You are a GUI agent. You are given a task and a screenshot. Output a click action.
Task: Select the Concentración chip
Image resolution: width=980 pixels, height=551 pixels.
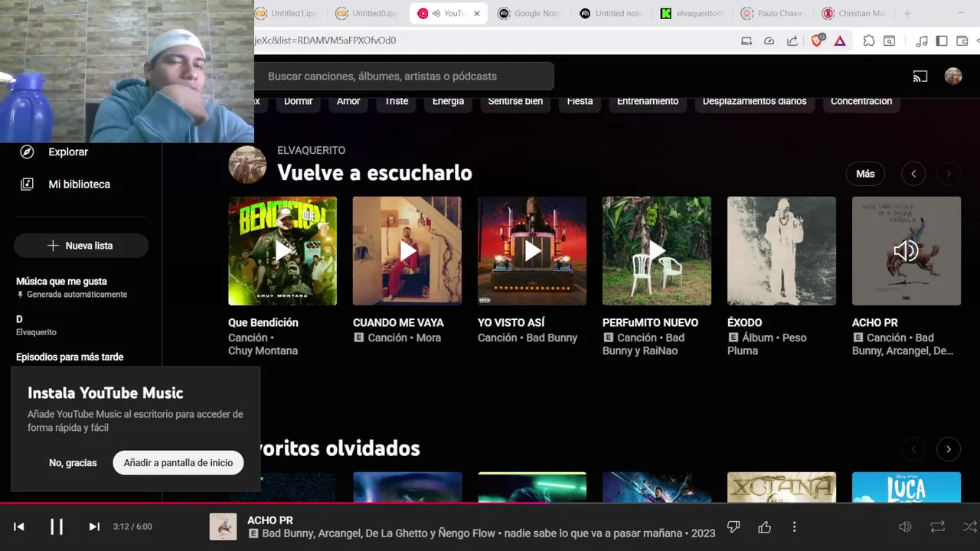coord(861,101)
